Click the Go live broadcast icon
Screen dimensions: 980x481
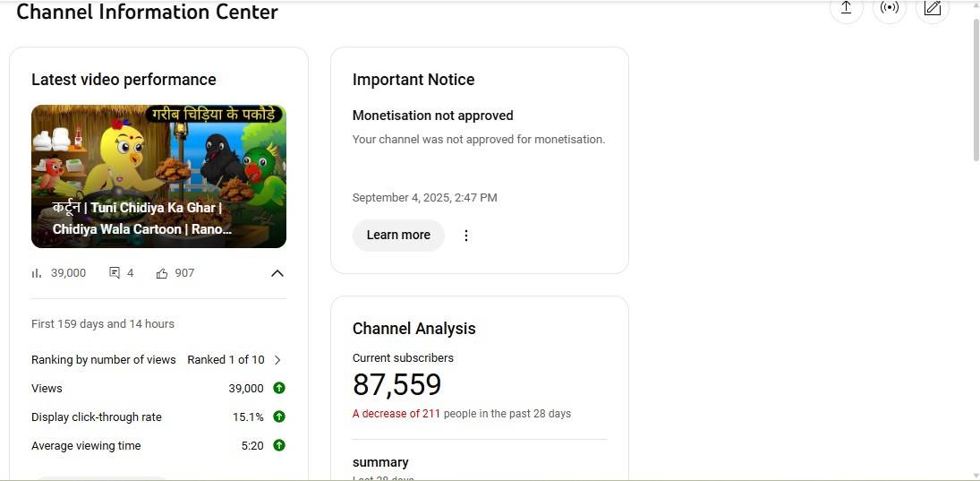(889, 8)
